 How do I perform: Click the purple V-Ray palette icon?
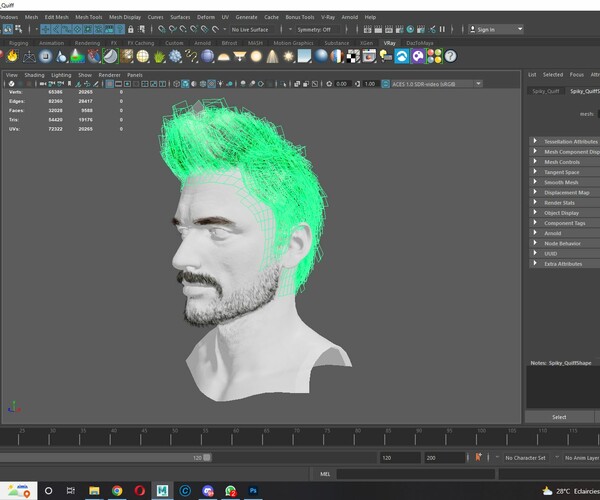[418, 56]
